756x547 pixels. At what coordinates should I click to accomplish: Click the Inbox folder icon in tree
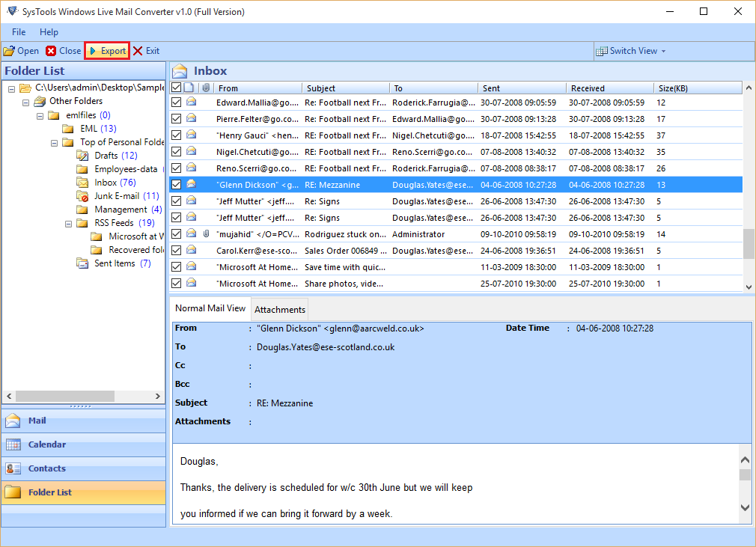point(82,183)
